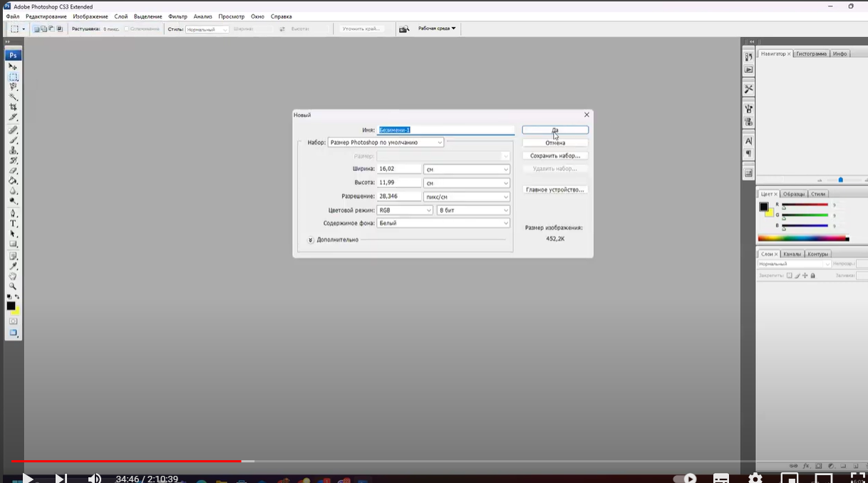Viewport: 868px width, 483px height.
Task: Click the Имя name input field
Action: [x=445, y=130]
